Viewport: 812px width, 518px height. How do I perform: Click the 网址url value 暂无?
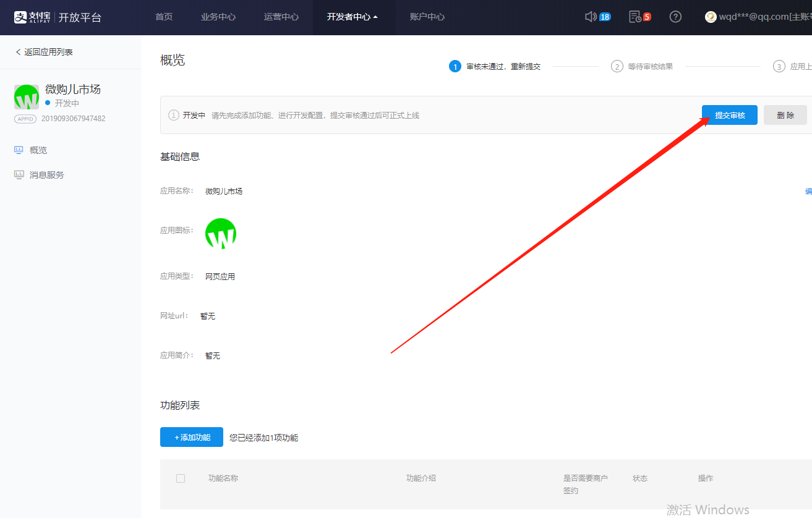[208, 316]
